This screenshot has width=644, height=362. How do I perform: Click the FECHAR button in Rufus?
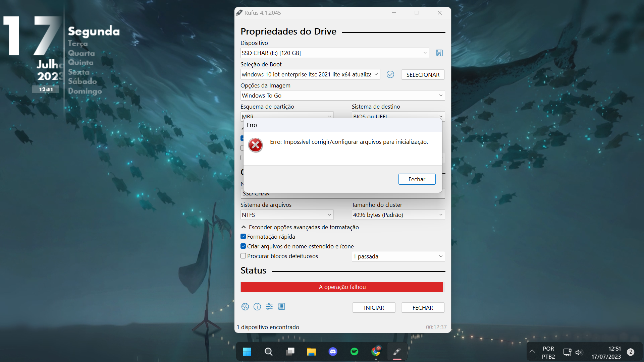pos(423,308)
